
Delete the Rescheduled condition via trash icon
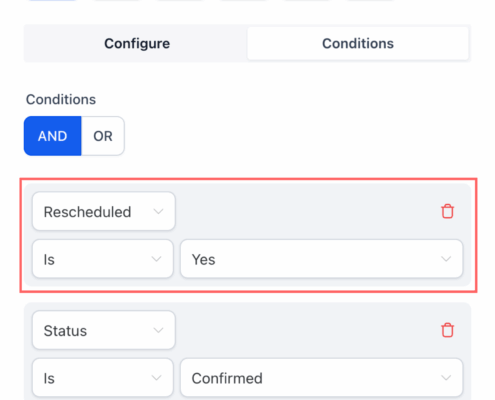click(x=447, y=211)
